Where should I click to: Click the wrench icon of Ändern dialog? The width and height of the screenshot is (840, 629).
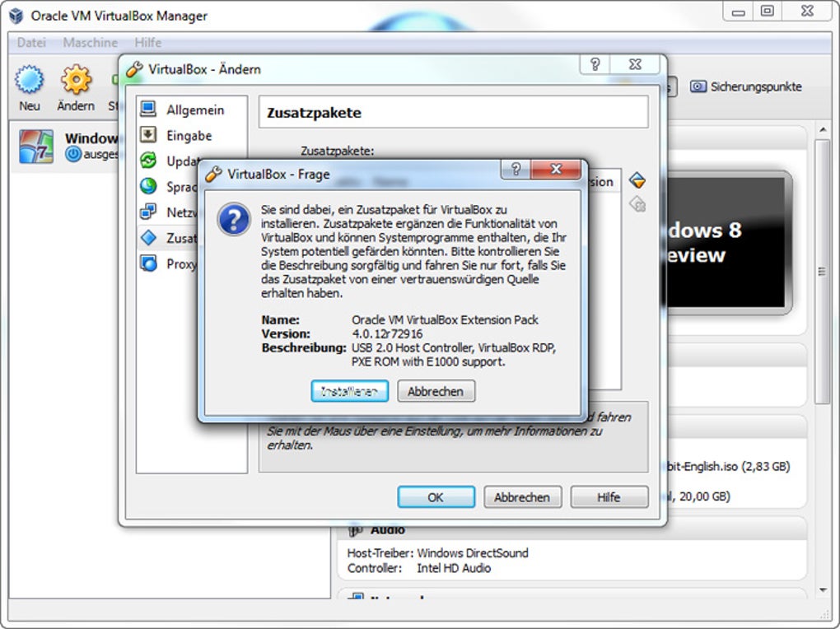pyautogui.click(x=134, y=69)
